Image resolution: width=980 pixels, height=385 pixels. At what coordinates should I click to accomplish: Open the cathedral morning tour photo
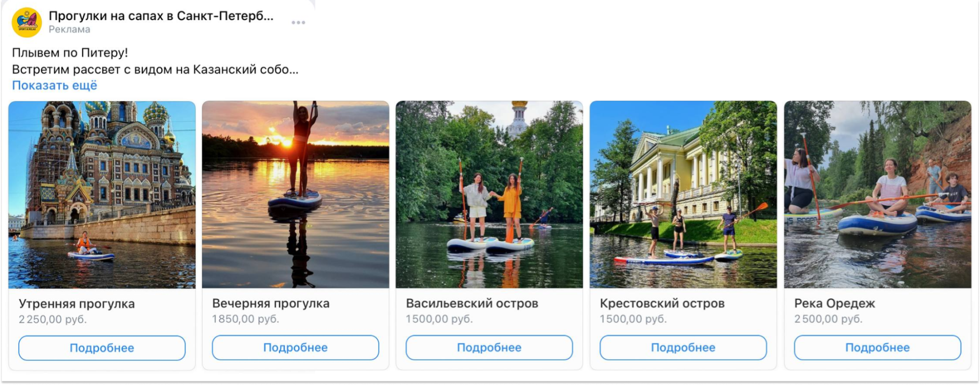[102, 195]
